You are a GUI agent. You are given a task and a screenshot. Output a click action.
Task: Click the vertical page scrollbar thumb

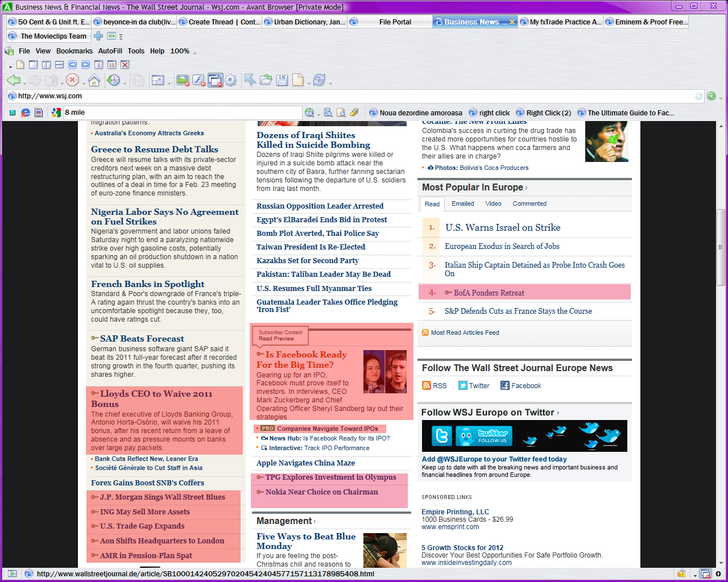[x=721, y=247]
